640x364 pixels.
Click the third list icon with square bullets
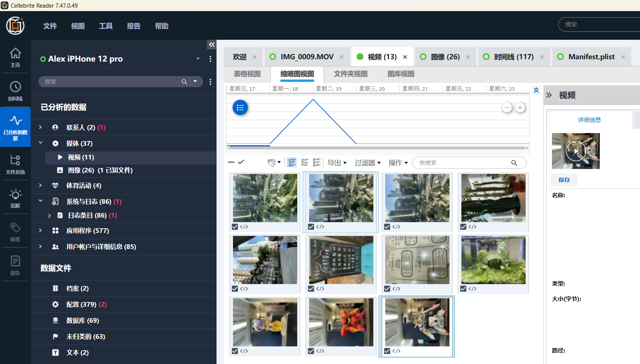[317, 162]
